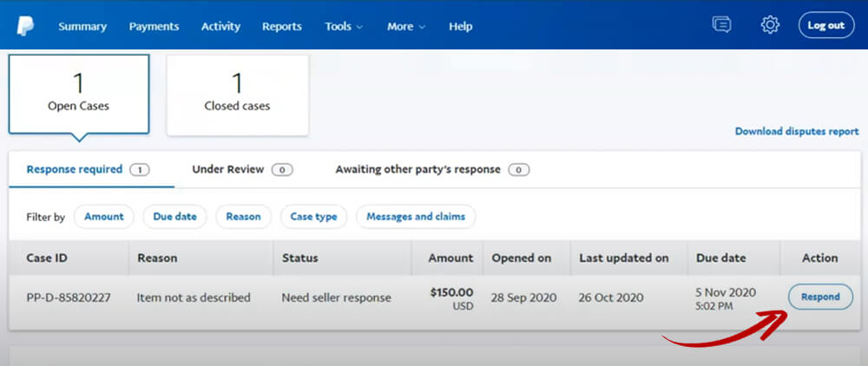Viewport: 868px width, 366px height.
Task: Open the Messages and claims filter
Action: point(416,217)
